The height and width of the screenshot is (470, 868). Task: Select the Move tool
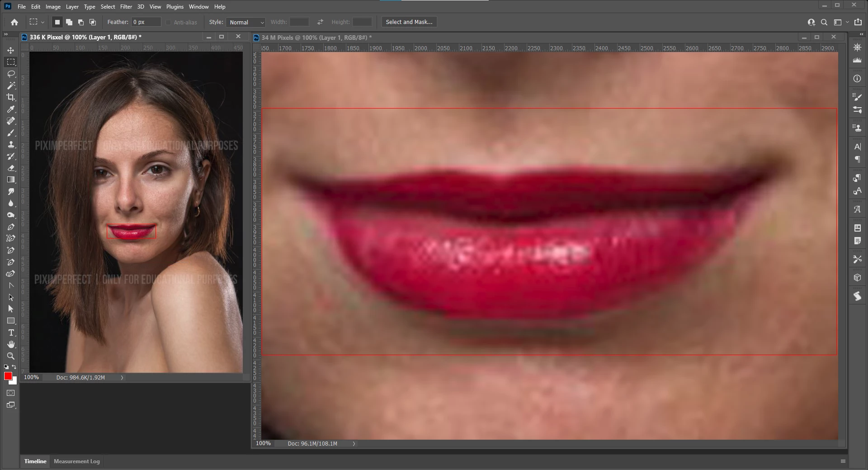click(x=11, y=50)
